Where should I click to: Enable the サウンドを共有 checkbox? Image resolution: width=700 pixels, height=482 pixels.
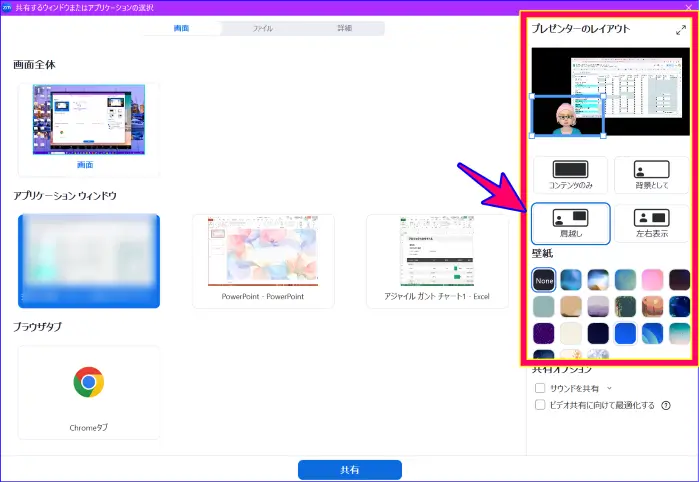[x=541, y=387]
